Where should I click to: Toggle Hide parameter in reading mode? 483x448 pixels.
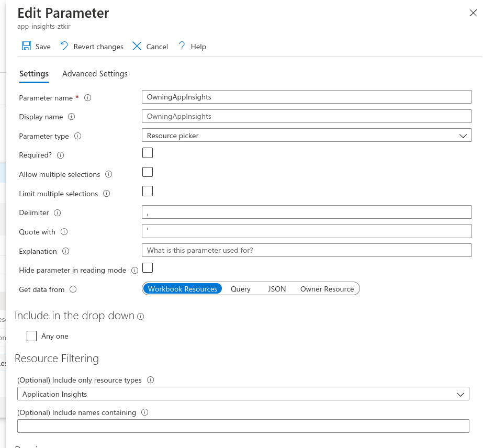pyautogui.click(x=148, y=268)
